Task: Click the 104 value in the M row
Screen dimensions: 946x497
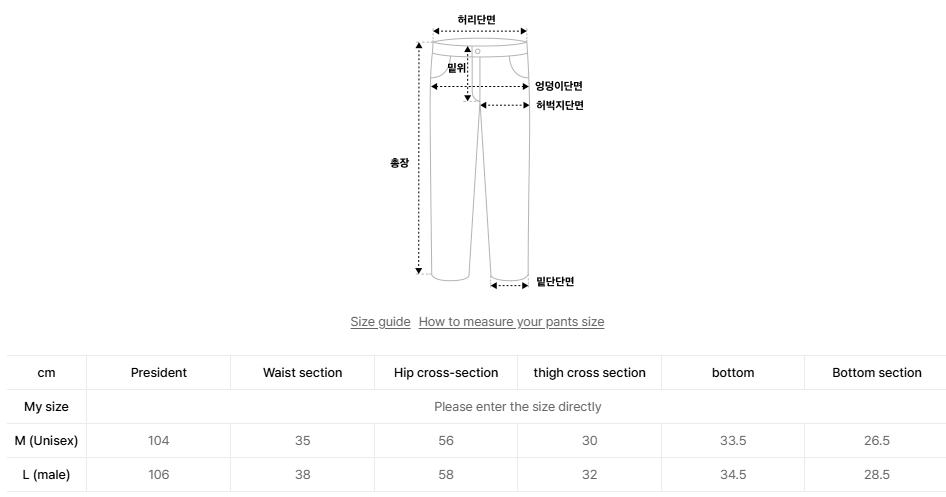Action: (158, 441)
